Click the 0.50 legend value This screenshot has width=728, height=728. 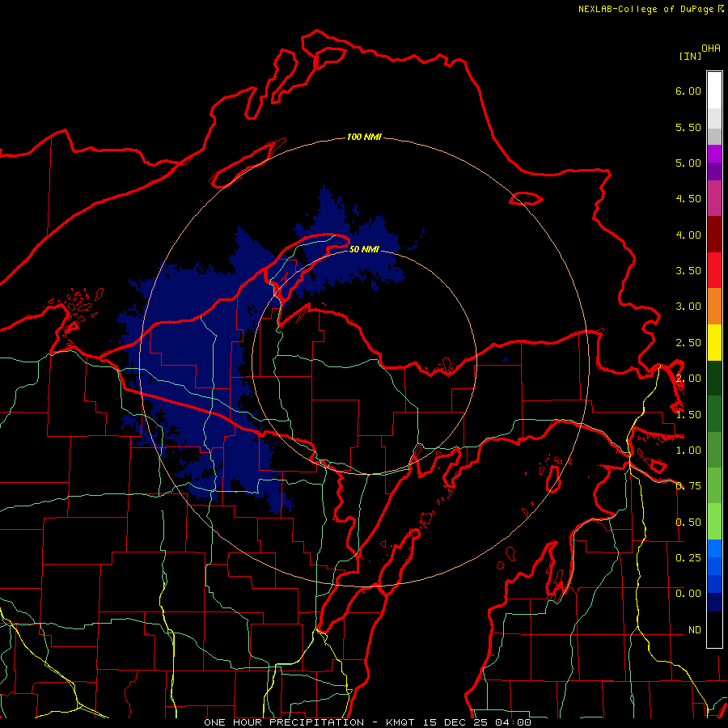coord(688,523)
